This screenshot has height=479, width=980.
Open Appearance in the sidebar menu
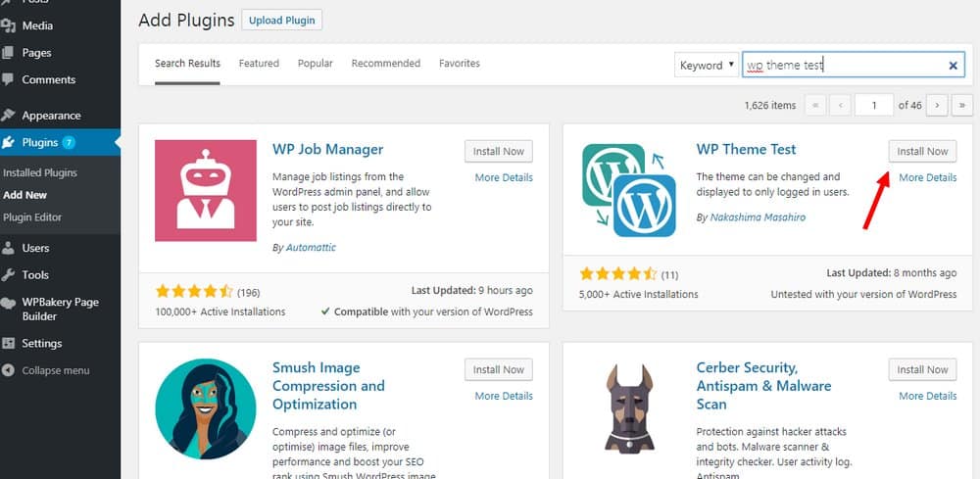click(51, 116)
